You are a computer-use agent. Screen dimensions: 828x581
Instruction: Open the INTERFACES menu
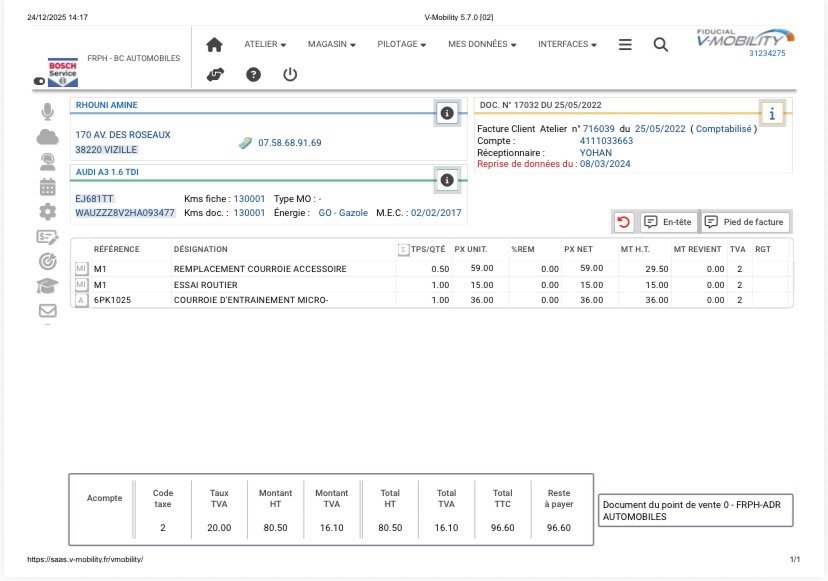point(567,45)
